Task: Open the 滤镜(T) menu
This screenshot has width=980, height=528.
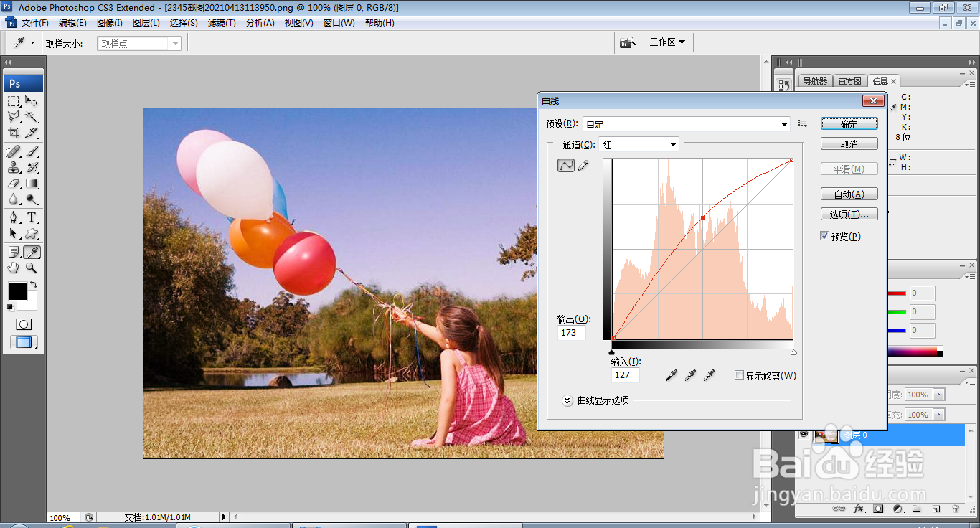Action: (222, 23)
